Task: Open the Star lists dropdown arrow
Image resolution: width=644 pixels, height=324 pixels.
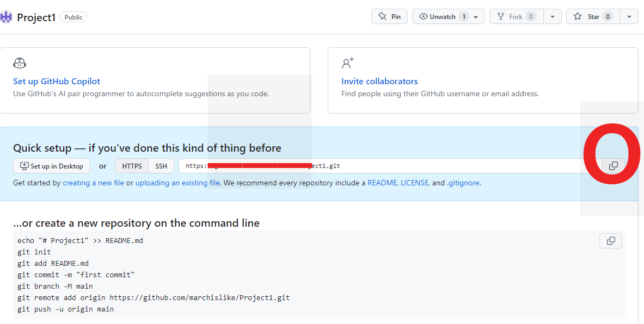Action: pos(629,17)
